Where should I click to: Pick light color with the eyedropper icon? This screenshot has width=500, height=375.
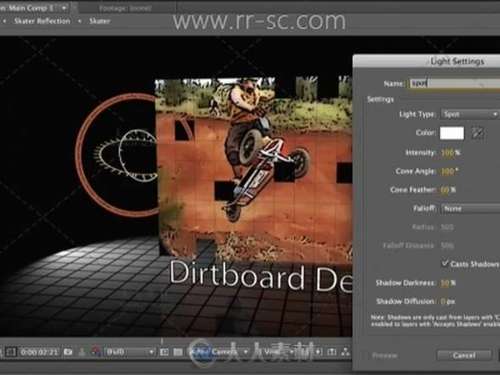click(477, 133)
